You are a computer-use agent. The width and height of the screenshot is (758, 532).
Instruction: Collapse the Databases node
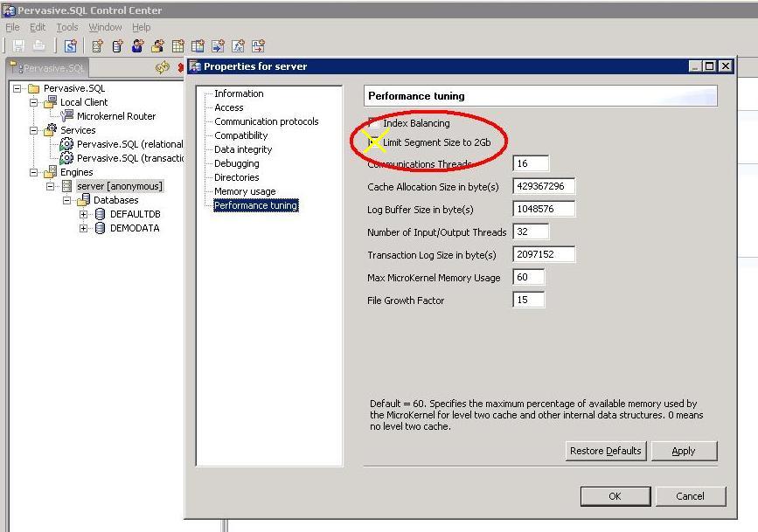[66, 201]
